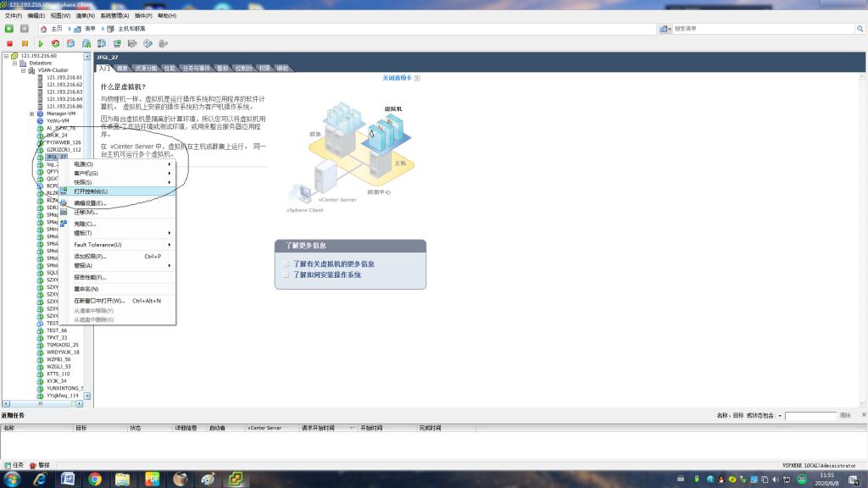Expand the Fault Tolerance submenu arrow
868x488 pixels.
point(170,245)
